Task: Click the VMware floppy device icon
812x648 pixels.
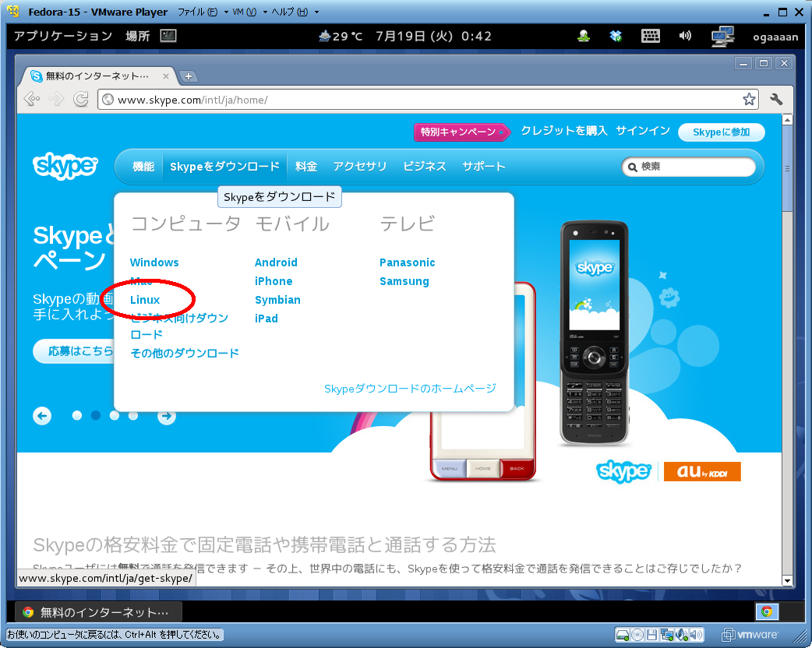Action: [652, 634]
